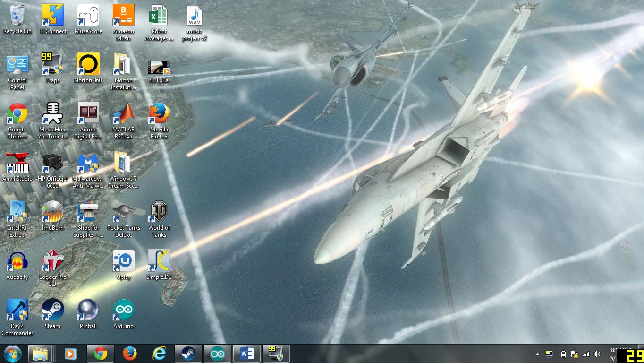Screen dimensions: 644x363
Task: Open the Recycle Bin desktop icon
Action: (x=17, y=20)
